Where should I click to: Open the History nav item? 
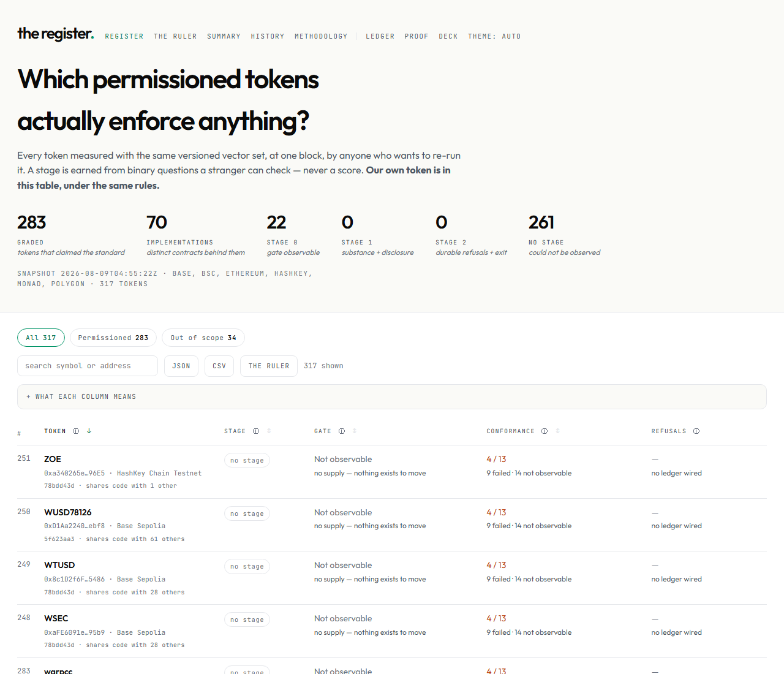tap(268, 37)
